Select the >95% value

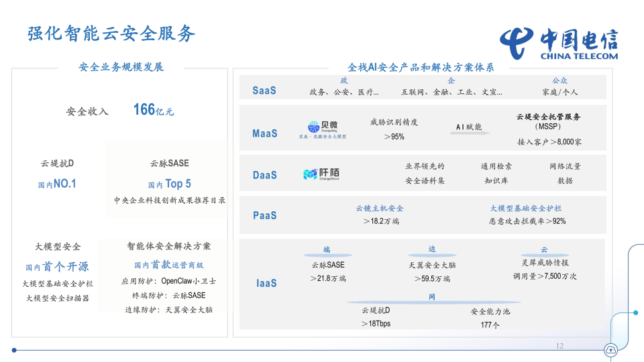(x=394, y=137)
